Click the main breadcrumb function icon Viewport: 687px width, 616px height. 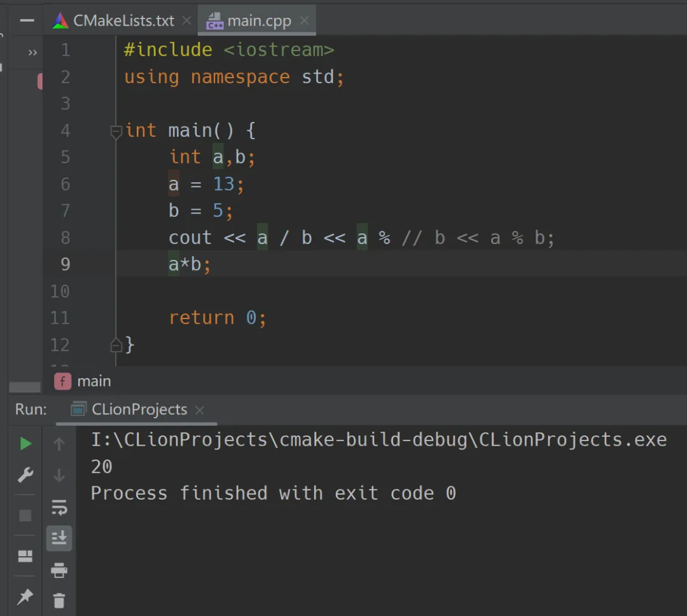[x=62, y=381]
